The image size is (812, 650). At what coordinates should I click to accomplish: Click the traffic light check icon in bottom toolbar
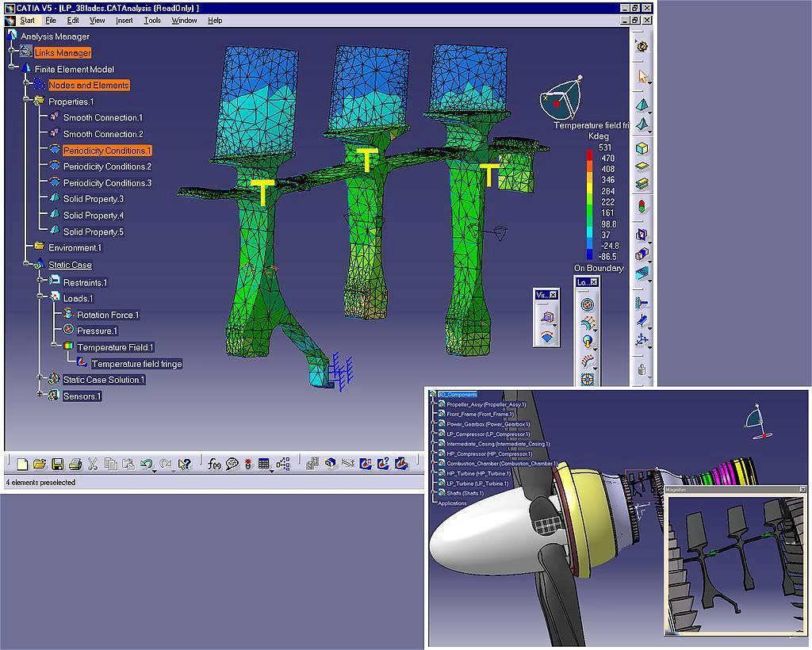[248, 465]
